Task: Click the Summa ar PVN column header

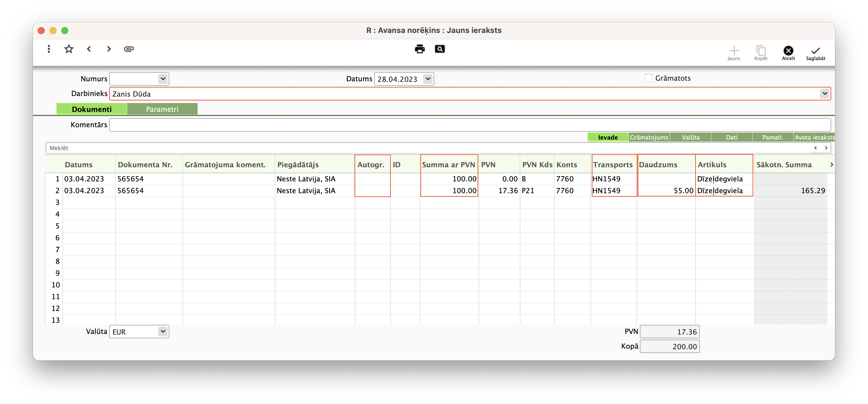Action: [x=448, y=165]
